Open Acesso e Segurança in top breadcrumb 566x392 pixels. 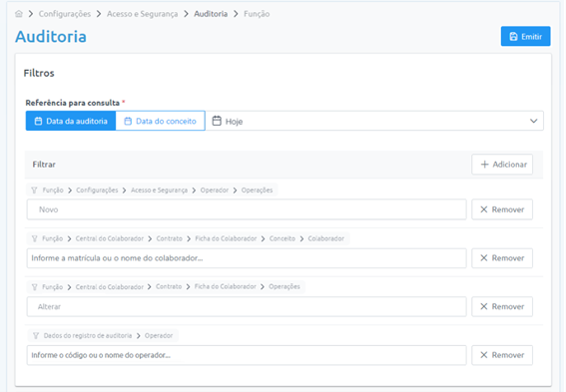point(142,14)
